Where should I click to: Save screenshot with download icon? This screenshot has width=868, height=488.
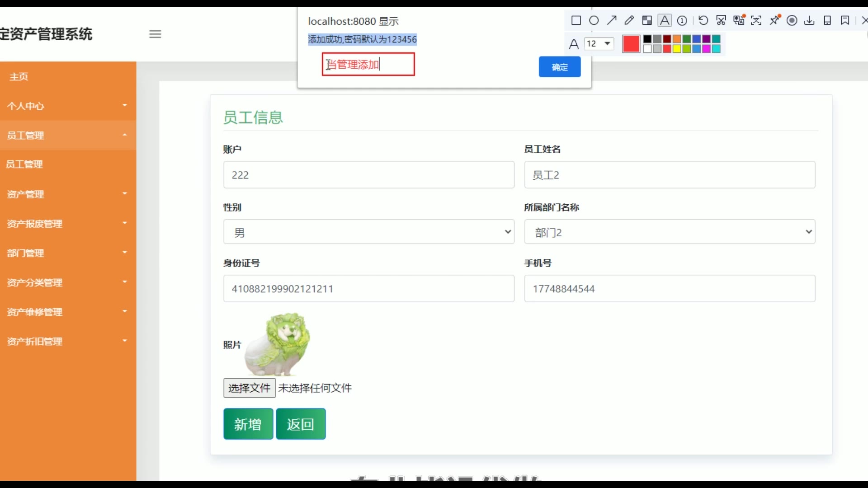[810, 20]
